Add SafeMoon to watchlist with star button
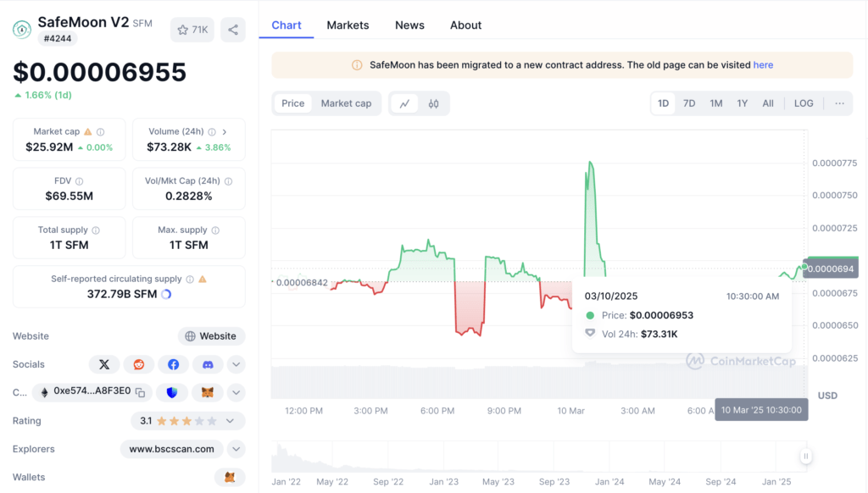 [192, 30]
